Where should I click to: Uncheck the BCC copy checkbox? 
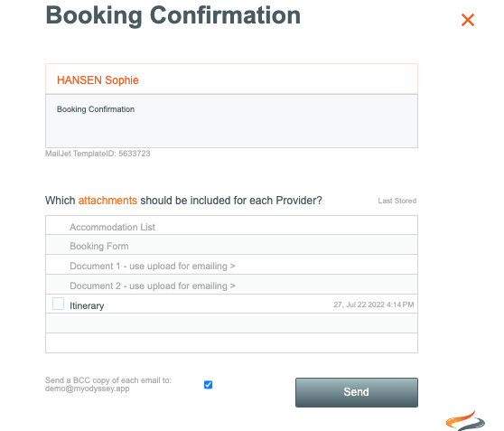(208, 385)
